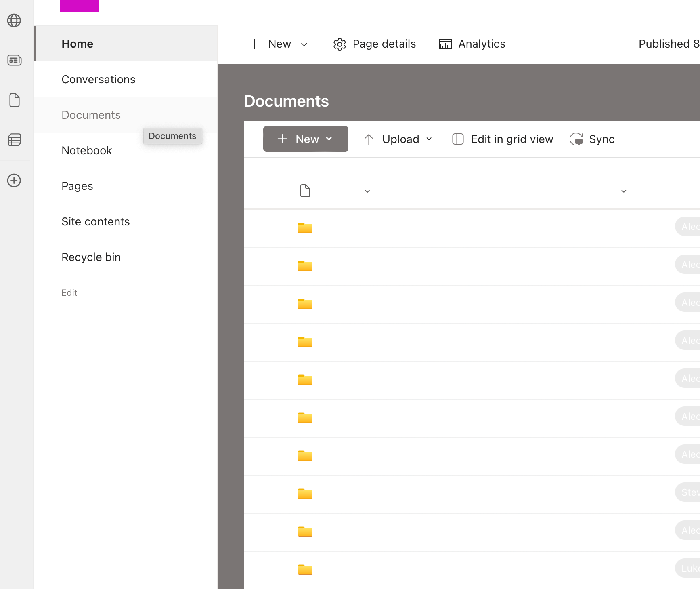Screen dimensions: 700x589
Task: Open the news icon in the app bar
Action: click(15, 60)
